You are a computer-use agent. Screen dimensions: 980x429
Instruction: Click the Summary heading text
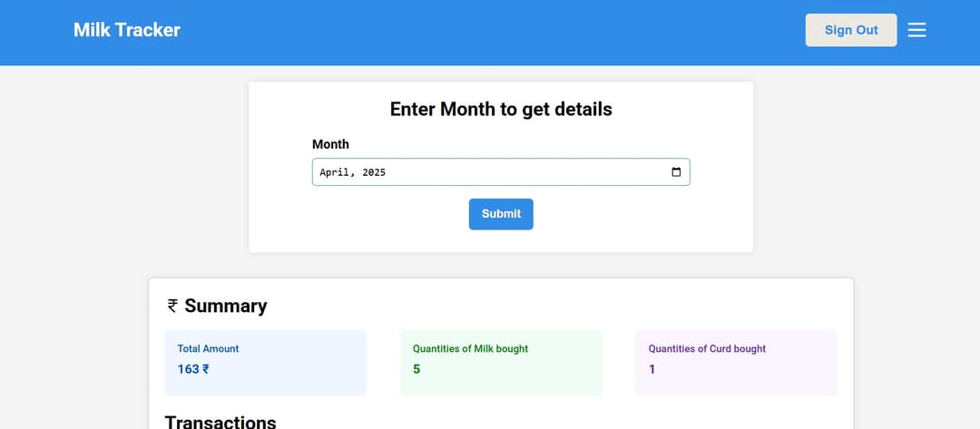click(226, 307)
